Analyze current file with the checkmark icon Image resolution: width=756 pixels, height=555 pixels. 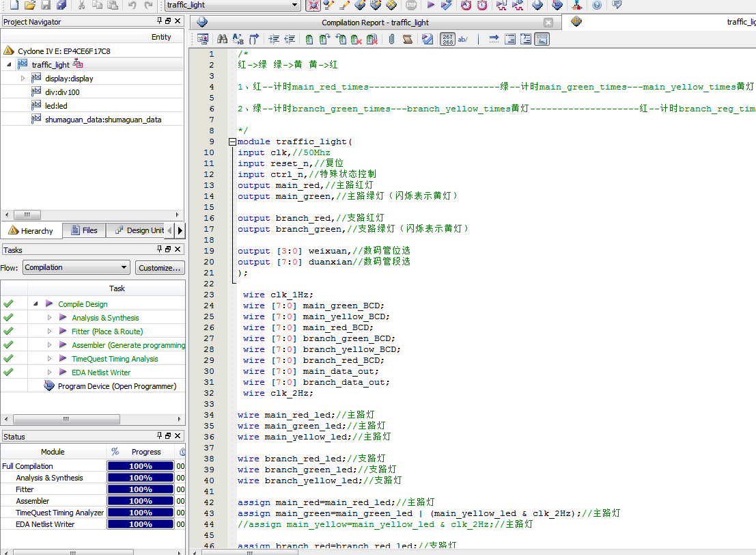pos(428,39)
